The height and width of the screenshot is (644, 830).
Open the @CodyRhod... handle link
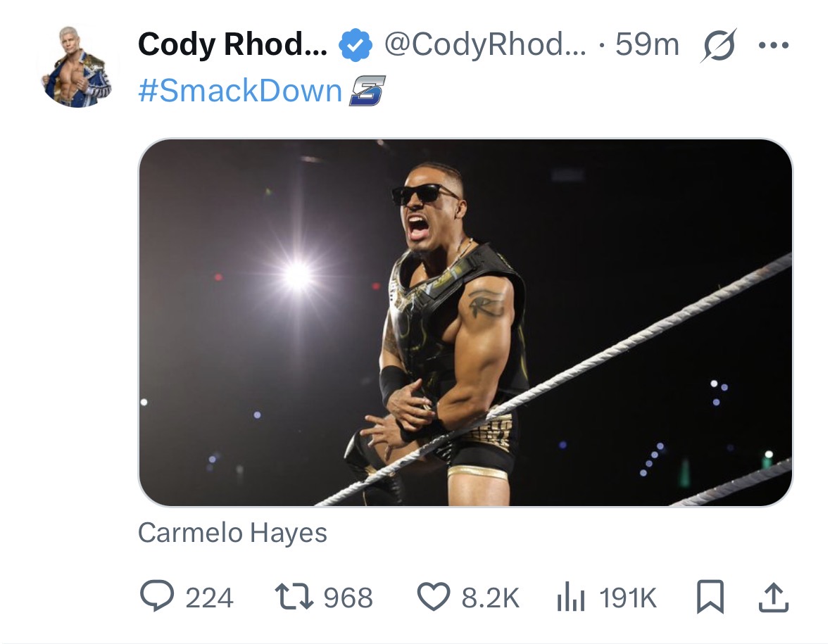point(484,46)
